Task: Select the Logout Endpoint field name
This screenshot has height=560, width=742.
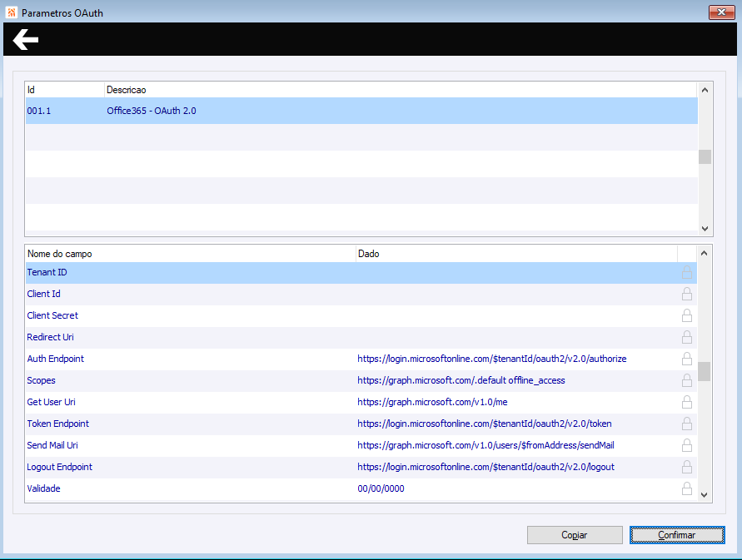Action: (x=60, y=467)
